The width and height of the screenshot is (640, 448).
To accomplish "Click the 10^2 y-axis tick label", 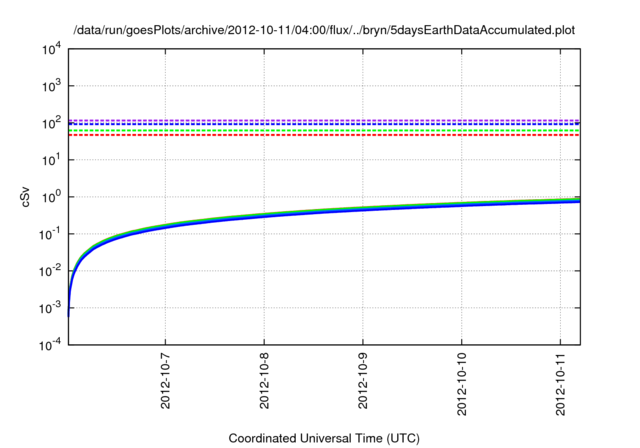I will pos(52,123).
